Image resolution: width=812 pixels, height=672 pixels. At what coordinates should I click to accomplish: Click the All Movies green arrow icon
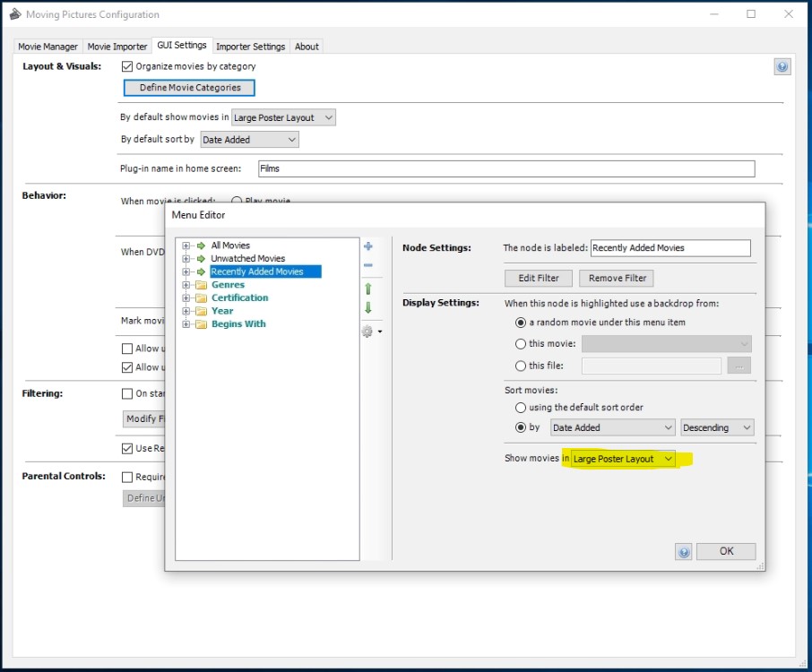click(x=202, y=246)
